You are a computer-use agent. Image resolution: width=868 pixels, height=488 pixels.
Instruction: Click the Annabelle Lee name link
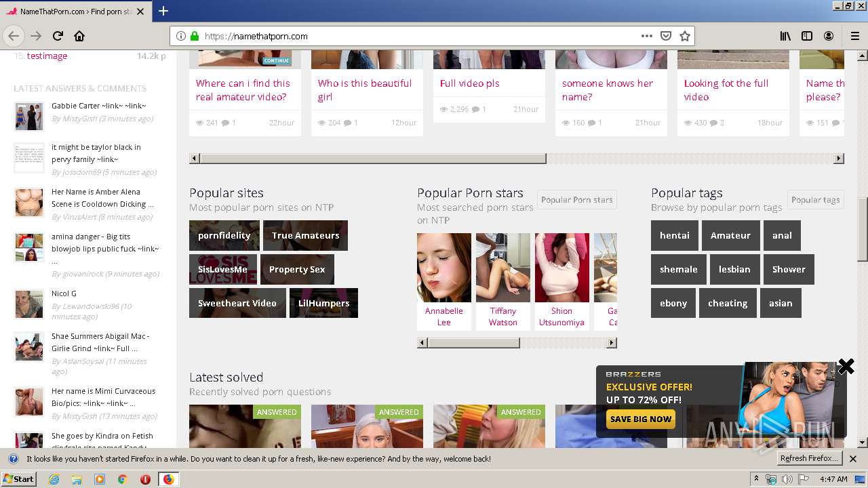[444, 317]
